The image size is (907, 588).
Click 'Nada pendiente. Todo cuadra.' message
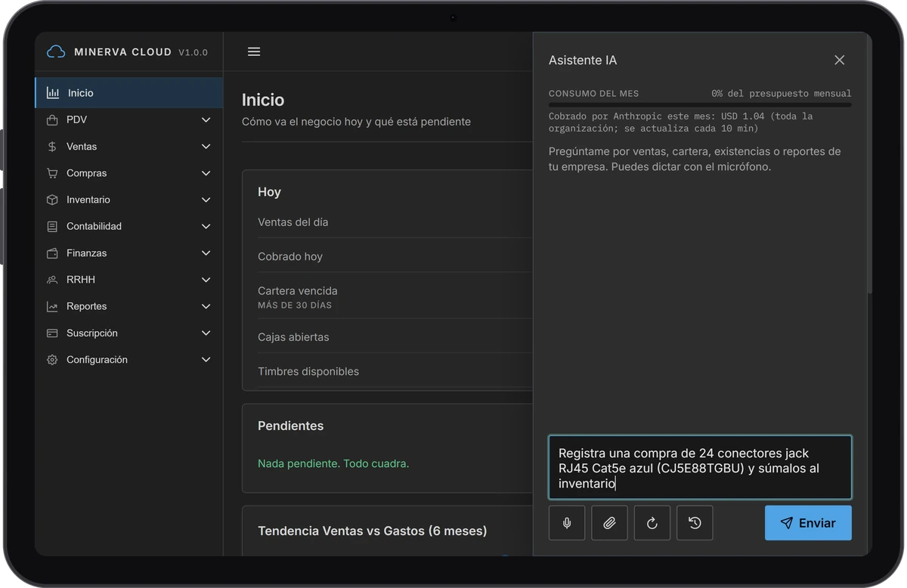click(333, 463)
